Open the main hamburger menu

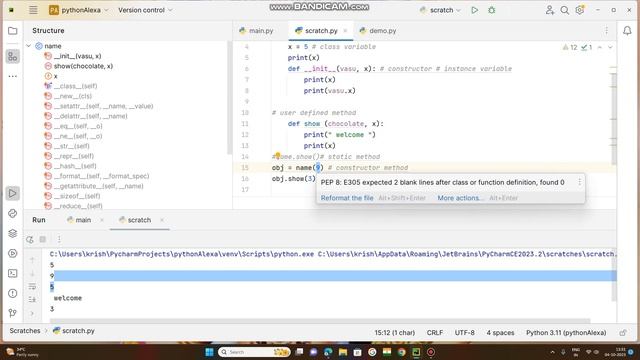coord(33,10)
